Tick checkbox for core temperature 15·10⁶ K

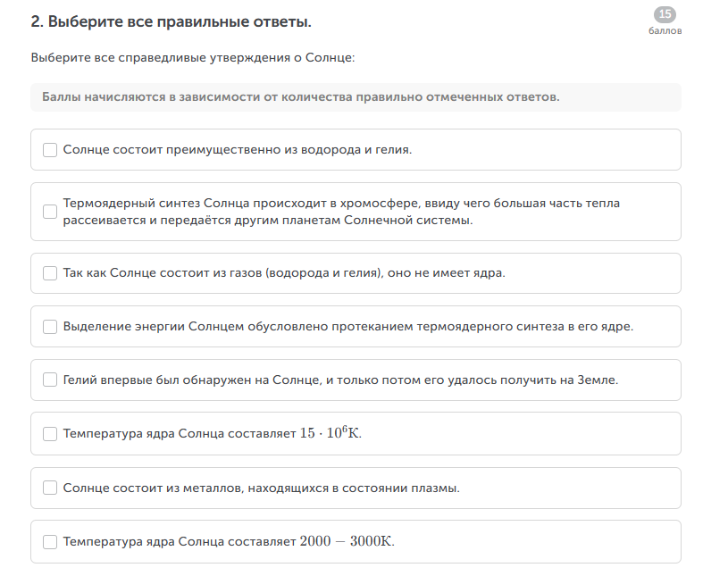tap(50, 434)
